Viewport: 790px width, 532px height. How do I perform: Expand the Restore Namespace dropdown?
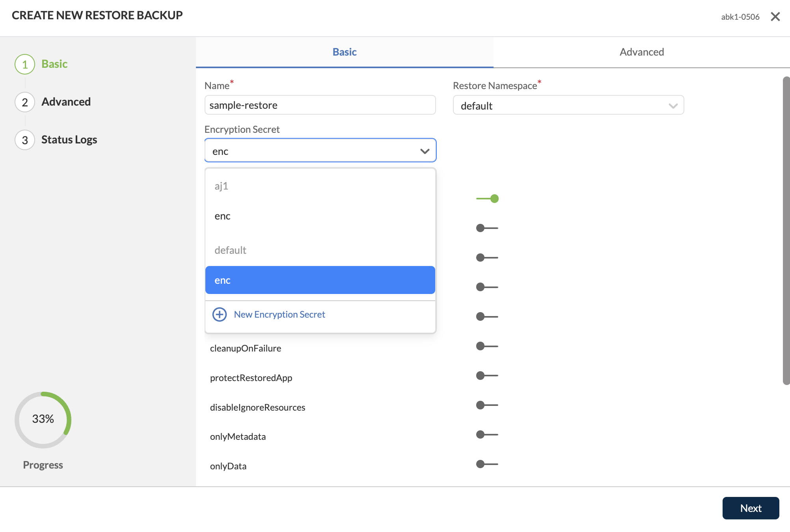coord(568,105)
